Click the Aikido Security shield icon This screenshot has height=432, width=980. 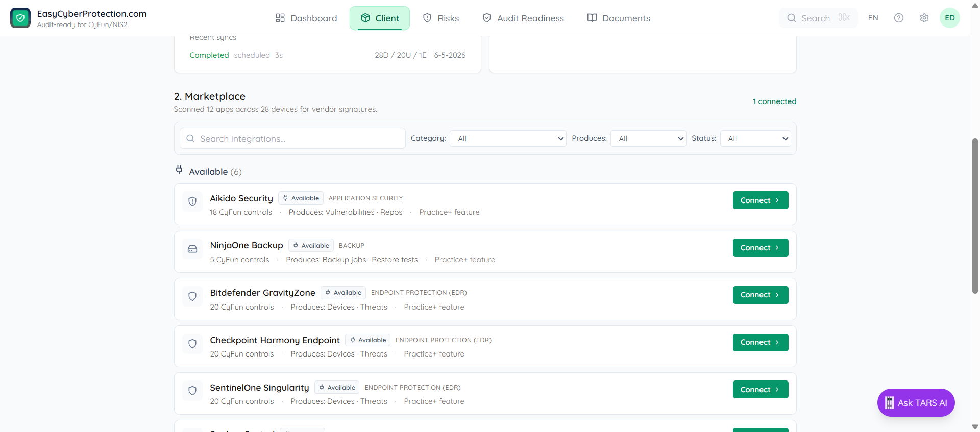[192, 201]
